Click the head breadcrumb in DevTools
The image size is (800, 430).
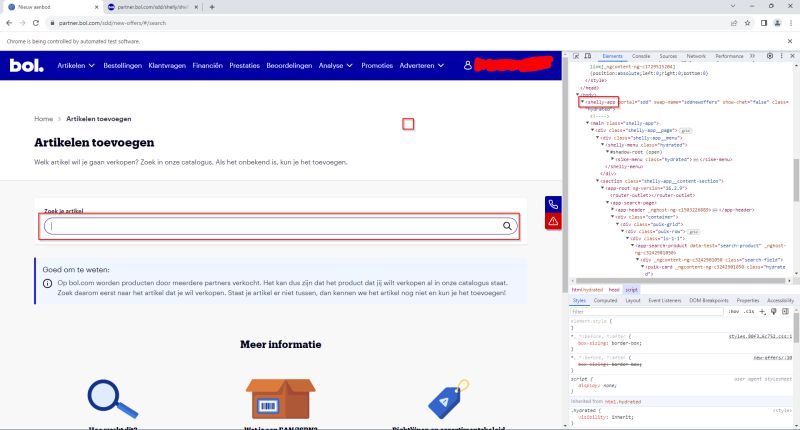(614, 290)
